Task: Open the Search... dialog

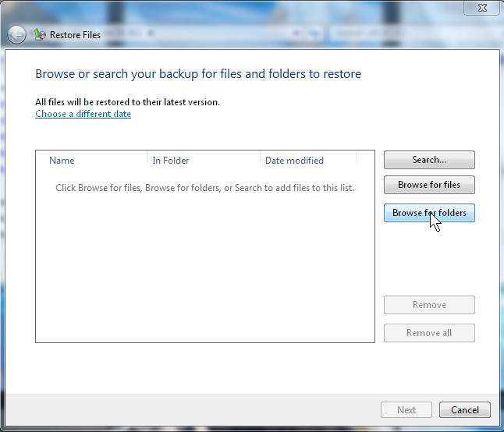Action: (429, 160)
